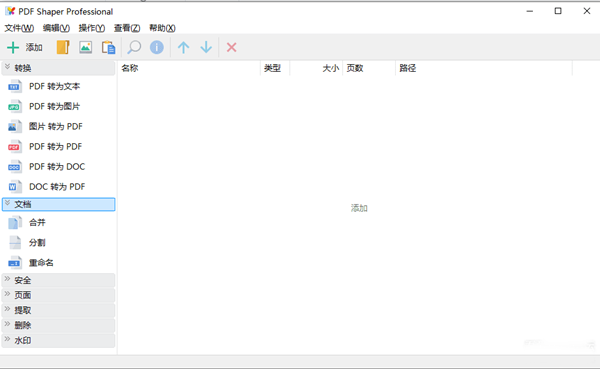Open the 文件(W) menu

click(19, 28)
